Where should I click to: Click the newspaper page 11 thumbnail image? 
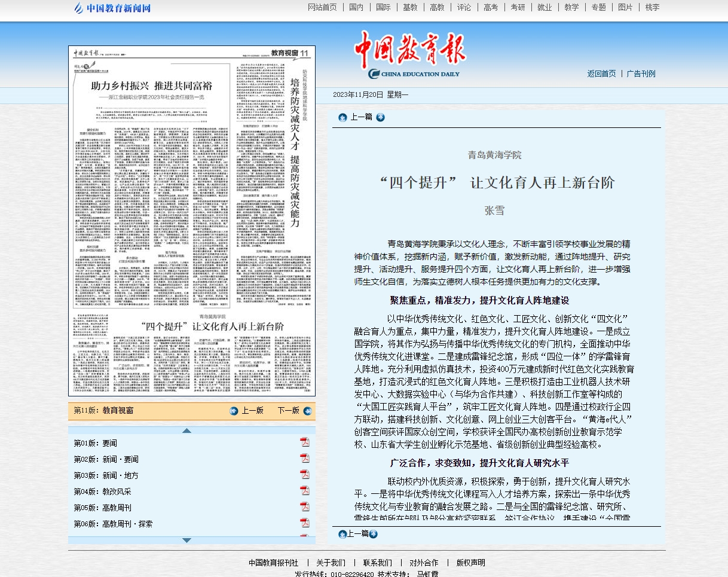pyautogui.click(x=191, y=221)
